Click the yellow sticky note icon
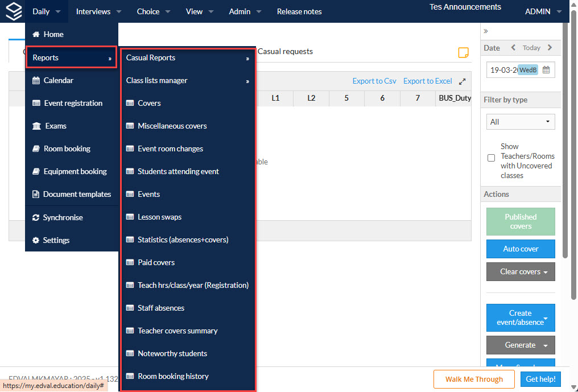 click(x=463, y=52)
